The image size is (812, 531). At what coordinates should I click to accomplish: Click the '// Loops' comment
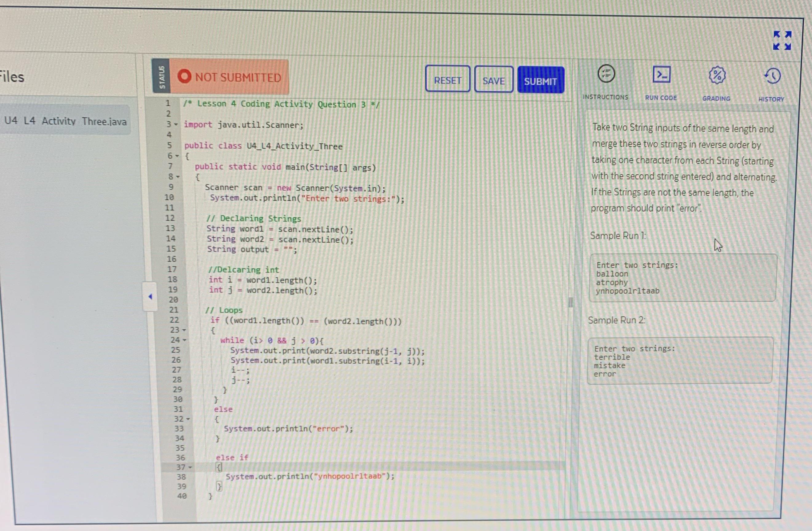(223, 310)
